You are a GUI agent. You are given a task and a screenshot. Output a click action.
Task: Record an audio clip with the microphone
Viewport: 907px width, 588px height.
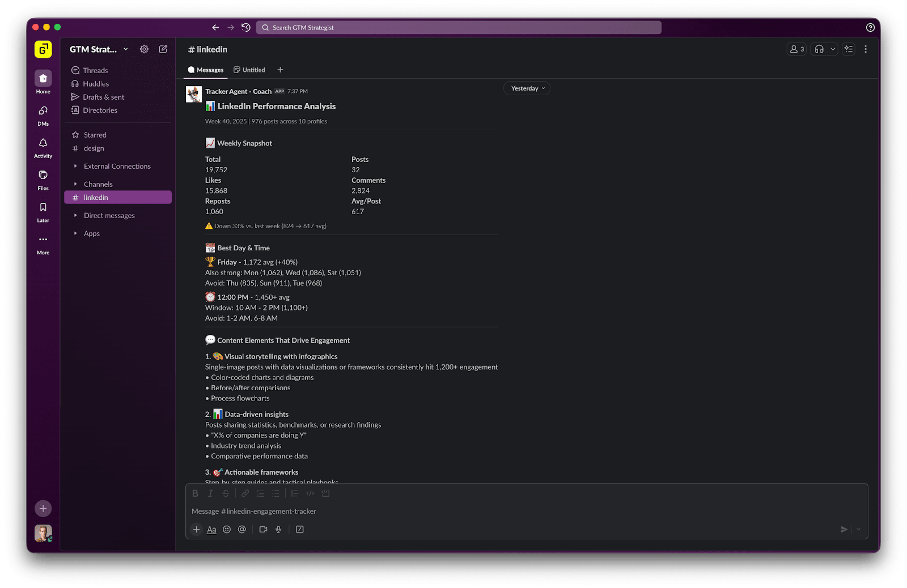(x=278, y=529)
